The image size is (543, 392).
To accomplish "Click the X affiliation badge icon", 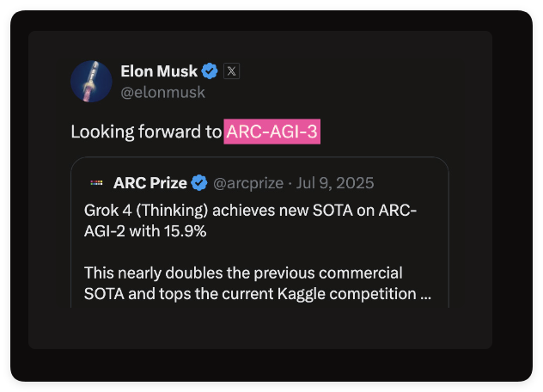I will [x=231, y=71].
